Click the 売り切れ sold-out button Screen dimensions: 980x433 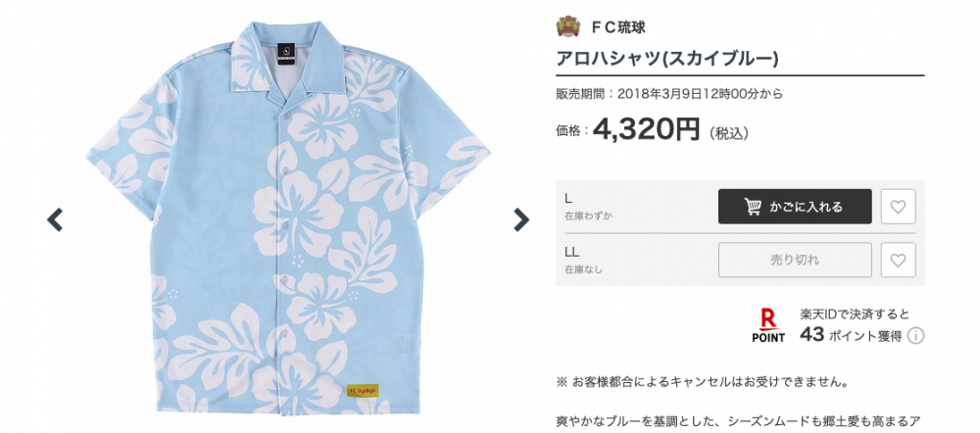pyautogui.click(x=795, y=260)
